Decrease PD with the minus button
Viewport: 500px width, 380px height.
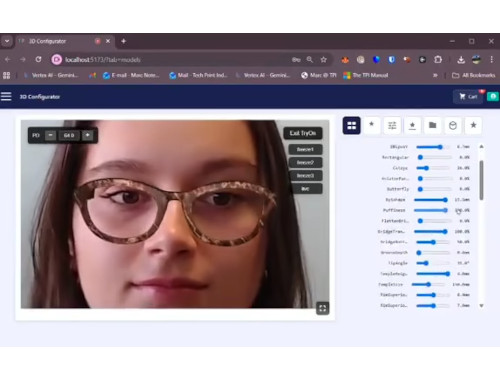(51, 135)
